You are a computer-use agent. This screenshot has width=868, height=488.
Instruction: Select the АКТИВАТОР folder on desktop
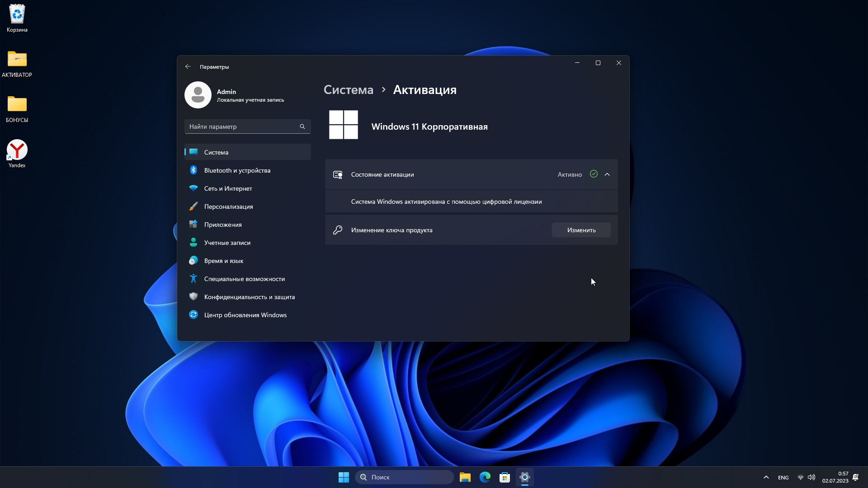tap(17, 60)
